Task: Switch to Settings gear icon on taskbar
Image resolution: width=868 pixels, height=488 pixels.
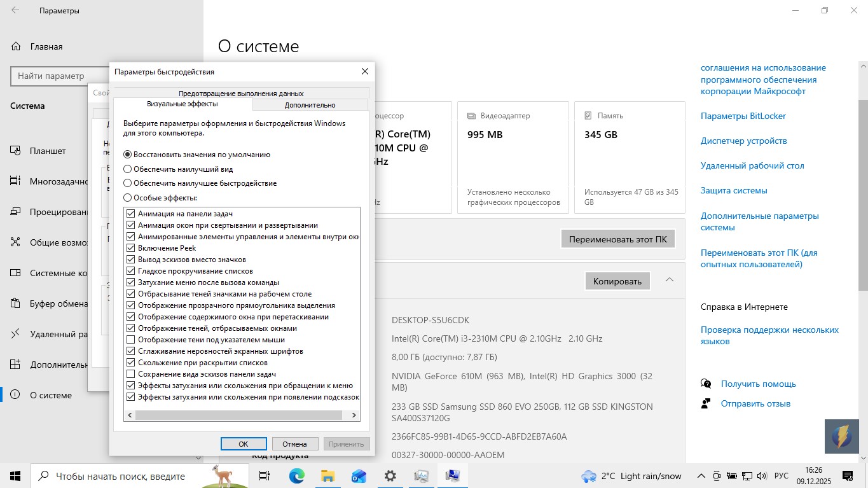Action: tap(390, 476)
